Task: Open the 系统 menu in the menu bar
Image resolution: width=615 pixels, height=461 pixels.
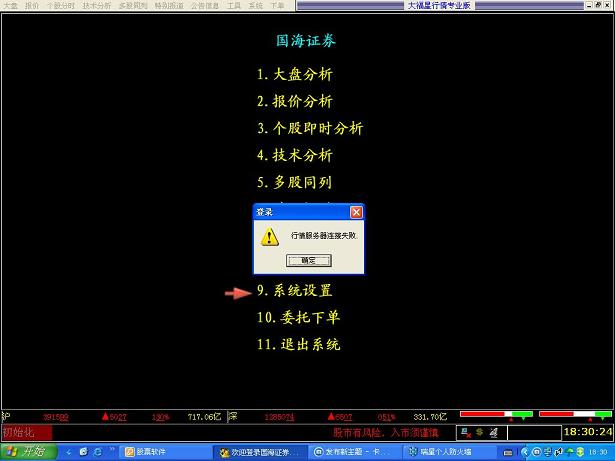Action: (256, 5)
